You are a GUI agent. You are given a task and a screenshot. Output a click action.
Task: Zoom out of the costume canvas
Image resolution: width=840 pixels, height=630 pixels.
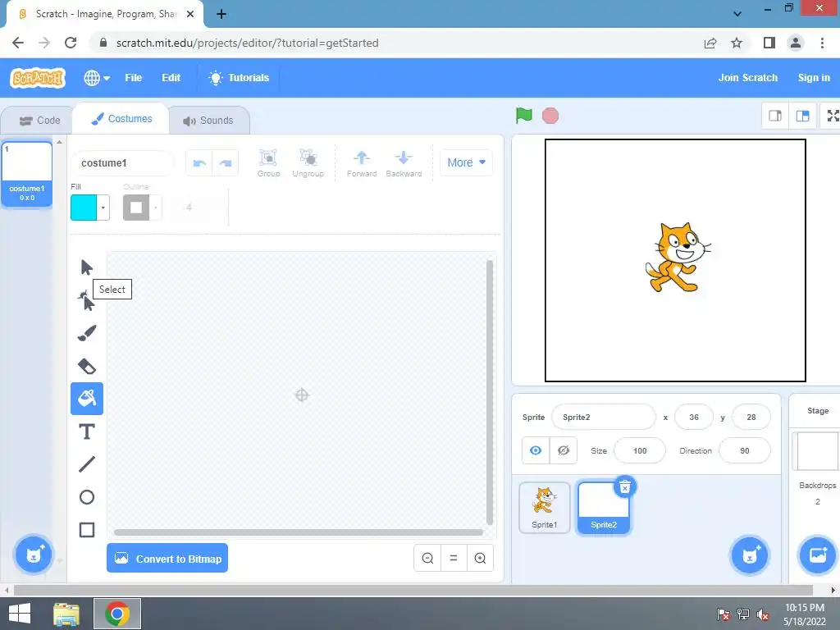[427, 558]
